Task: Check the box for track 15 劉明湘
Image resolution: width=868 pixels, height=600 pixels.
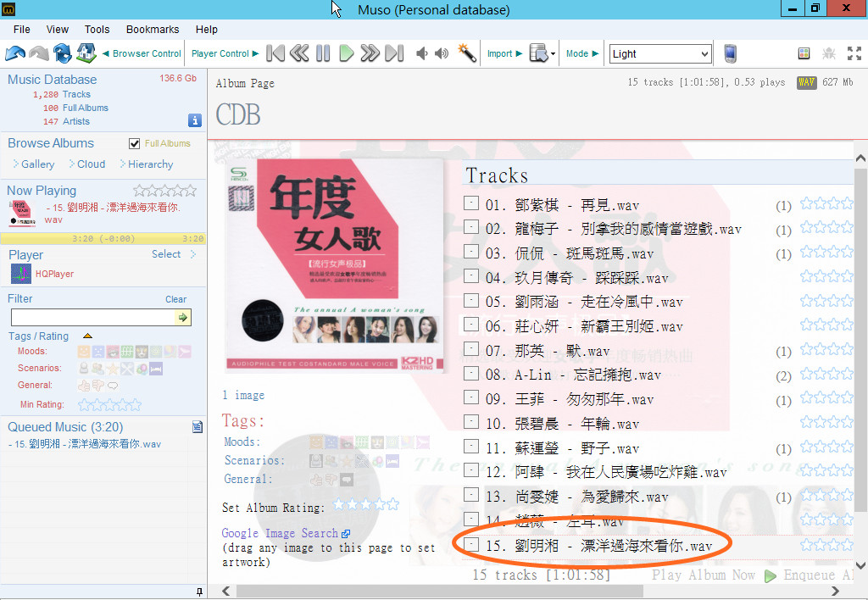Action: coord(471,544)
